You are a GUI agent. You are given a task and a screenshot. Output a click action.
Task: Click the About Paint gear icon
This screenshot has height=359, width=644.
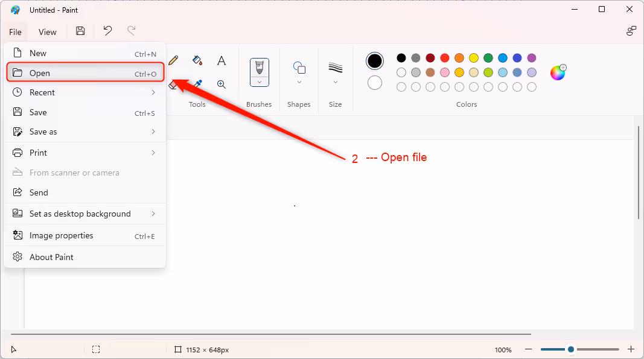click(x=18, y=256)
